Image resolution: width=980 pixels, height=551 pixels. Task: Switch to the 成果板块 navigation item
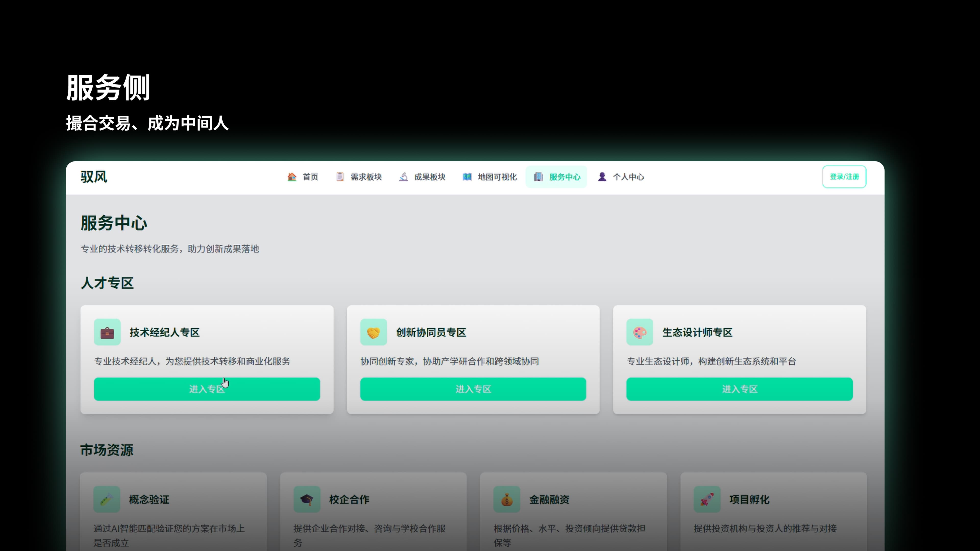coord(423,177)
